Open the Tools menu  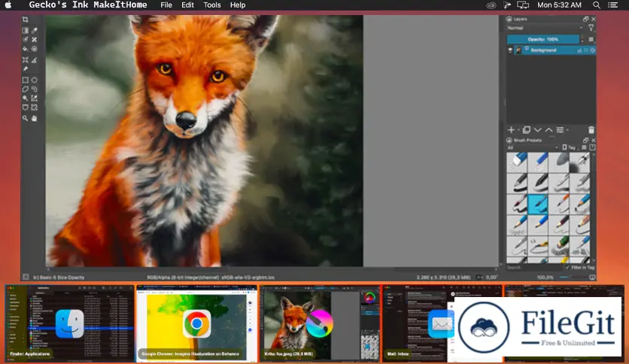212,5
